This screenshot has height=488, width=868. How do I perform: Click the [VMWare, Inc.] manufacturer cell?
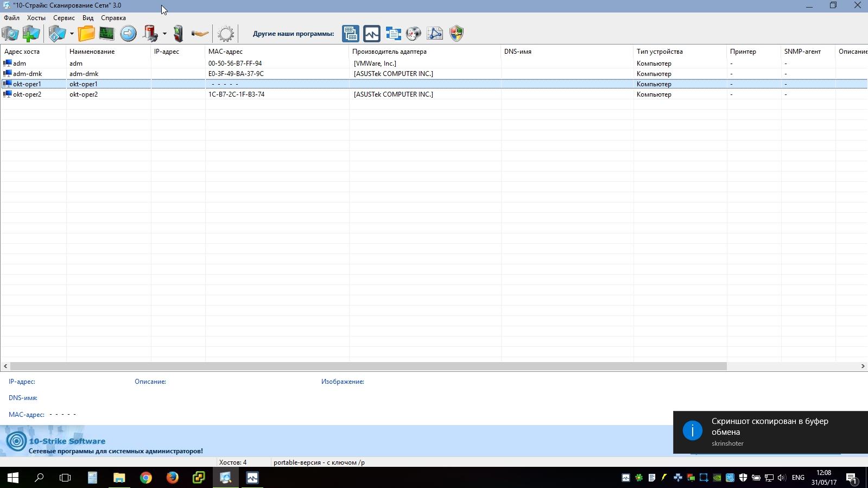tap(375, 64)
